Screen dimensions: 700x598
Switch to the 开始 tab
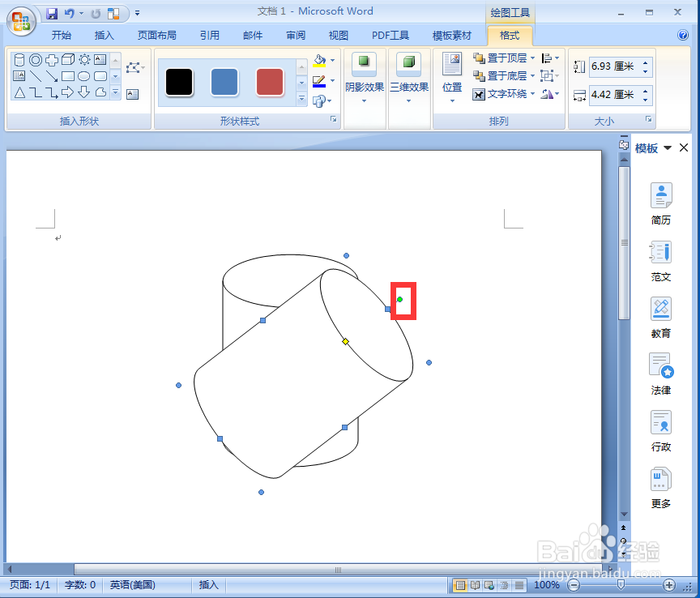pos(61,36)
